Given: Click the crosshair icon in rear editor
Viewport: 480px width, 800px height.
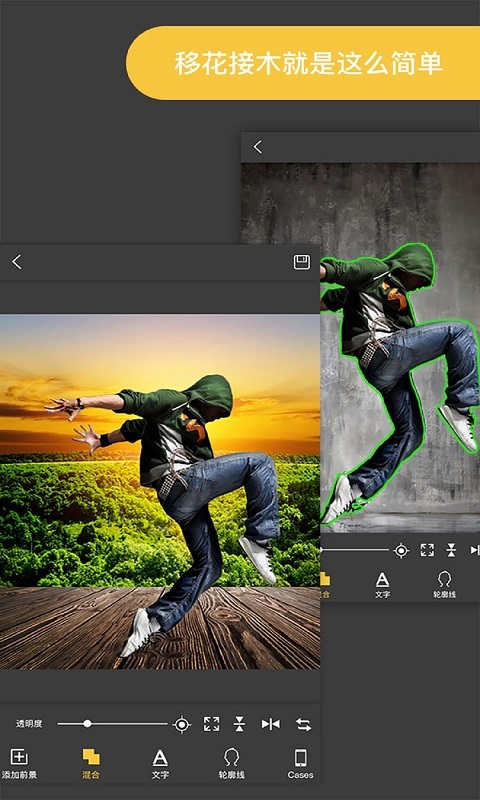Looking at the screenshot, I should pyautogui.click(x=401, y=551).
